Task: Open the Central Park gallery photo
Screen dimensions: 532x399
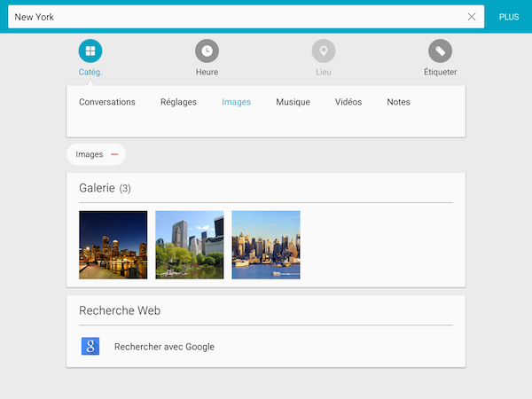Action: pyautogui.click(x=190, y=245)
